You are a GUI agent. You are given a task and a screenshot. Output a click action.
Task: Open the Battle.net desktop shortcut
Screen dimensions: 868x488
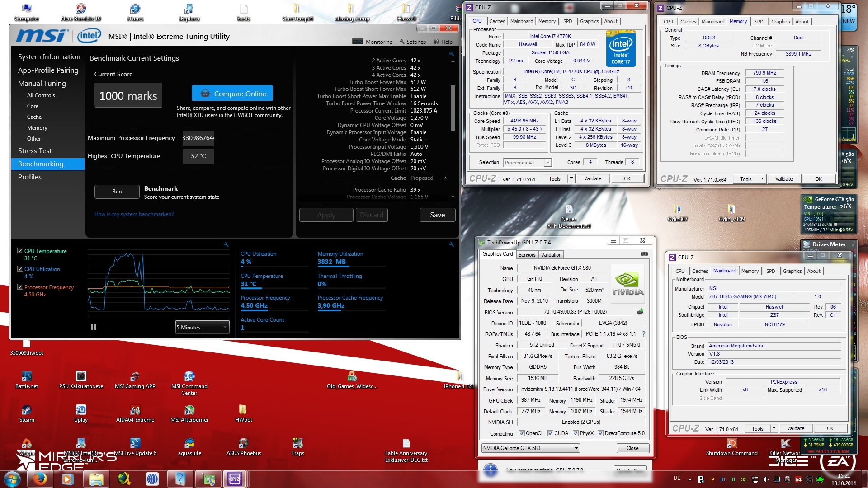click(27, 380)
